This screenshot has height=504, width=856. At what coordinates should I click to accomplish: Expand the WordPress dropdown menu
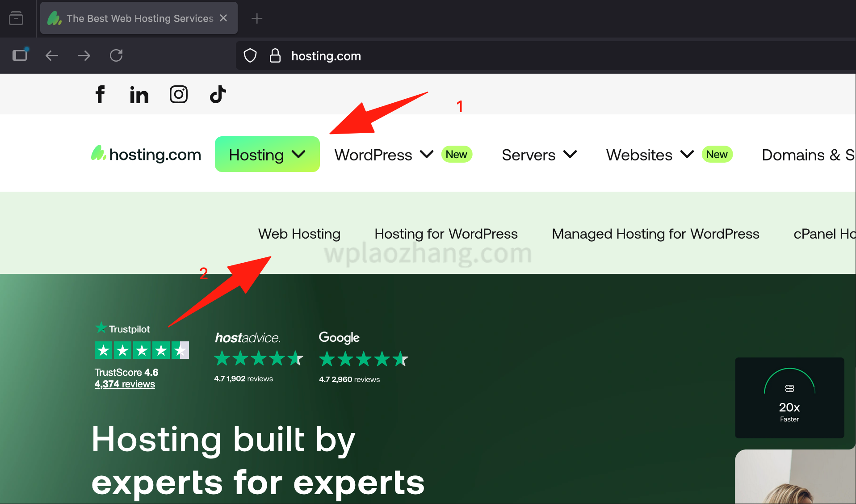(x=383, y=155)
